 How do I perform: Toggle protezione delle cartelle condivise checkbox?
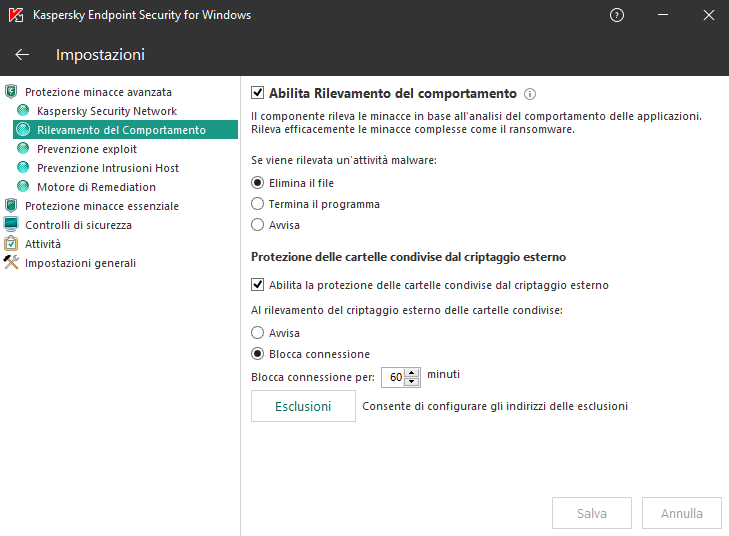(x=258, y=285)
